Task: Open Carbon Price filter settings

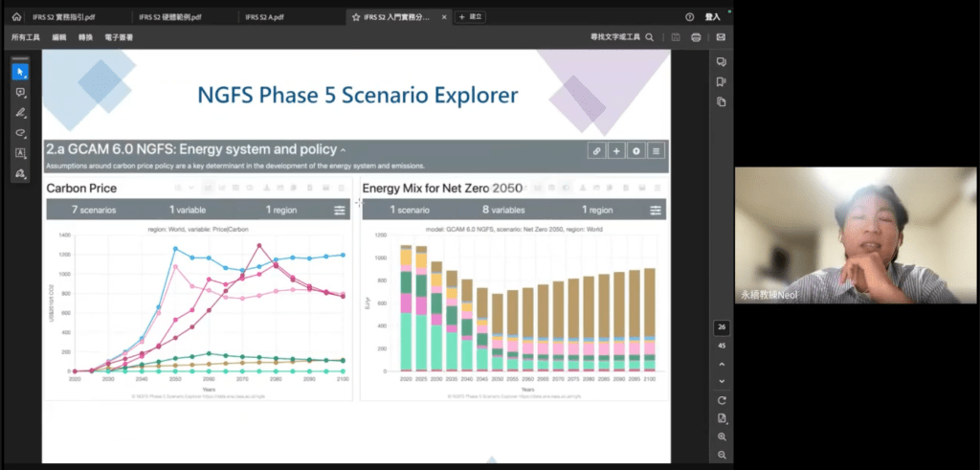Action: pyautogui.click(x=339, y=210)
